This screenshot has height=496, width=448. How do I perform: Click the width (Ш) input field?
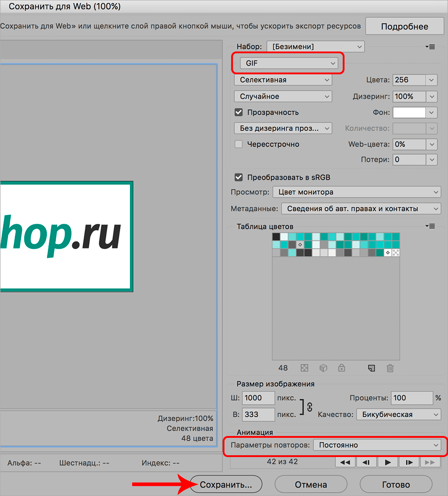click(258, 398)
